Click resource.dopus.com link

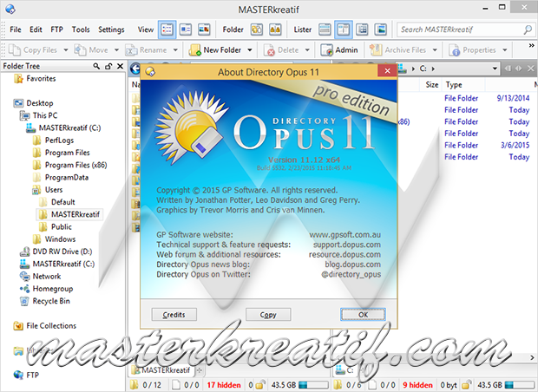tap(344, 255)
